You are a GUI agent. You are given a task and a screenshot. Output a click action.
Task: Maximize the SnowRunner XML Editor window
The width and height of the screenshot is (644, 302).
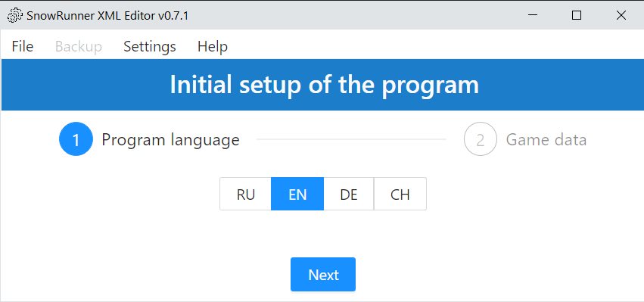pos(577,15)
